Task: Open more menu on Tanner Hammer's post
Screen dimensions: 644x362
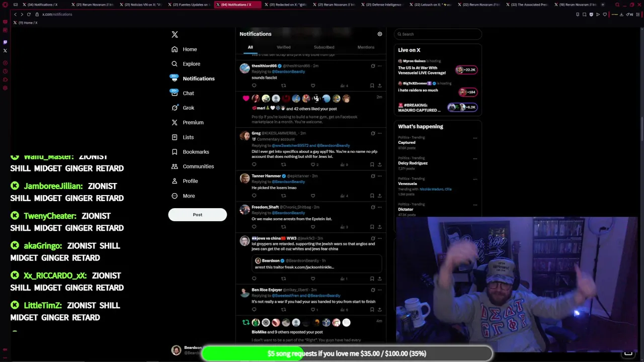Action: (x=379, y=176)
